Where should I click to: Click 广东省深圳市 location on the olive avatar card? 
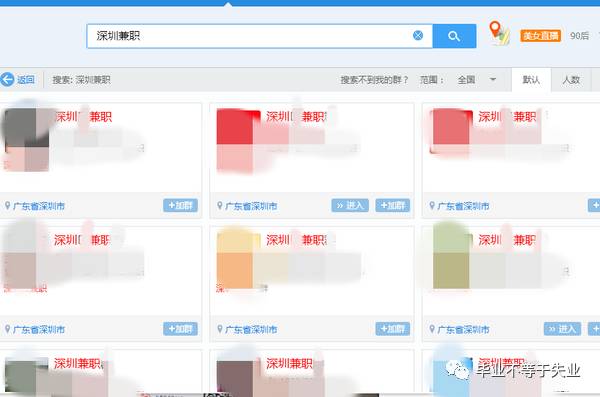point(463,330)
